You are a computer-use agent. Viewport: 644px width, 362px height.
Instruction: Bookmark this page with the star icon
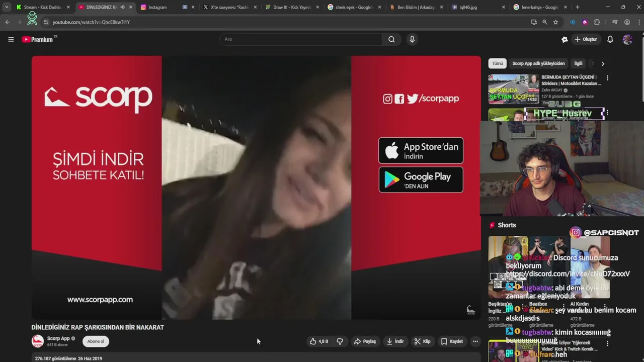coord(555,22)
